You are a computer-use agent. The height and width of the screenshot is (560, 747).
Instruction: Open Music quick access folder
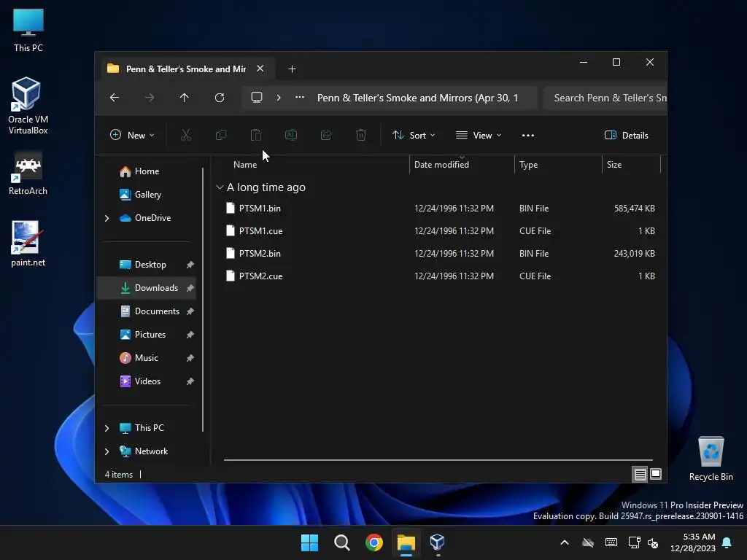pyautogui.click(x=146, y=358)
